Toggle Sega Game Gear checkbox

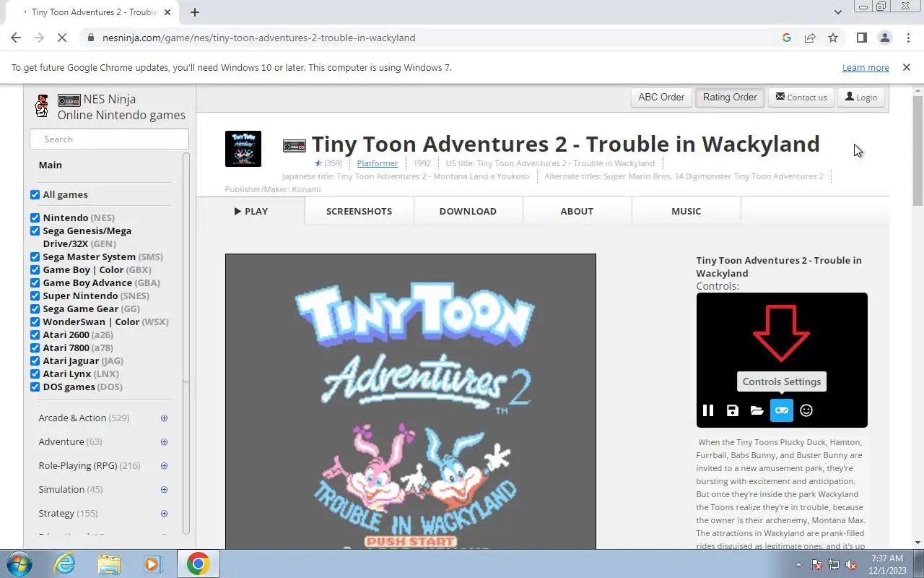click(35, 309)
